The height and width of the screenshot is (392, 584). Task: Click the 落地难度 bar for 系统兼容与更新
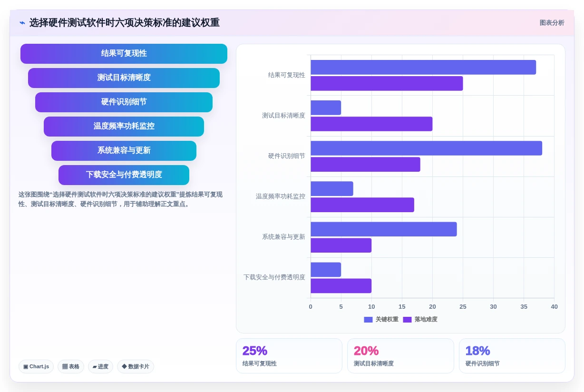[341, 245]
